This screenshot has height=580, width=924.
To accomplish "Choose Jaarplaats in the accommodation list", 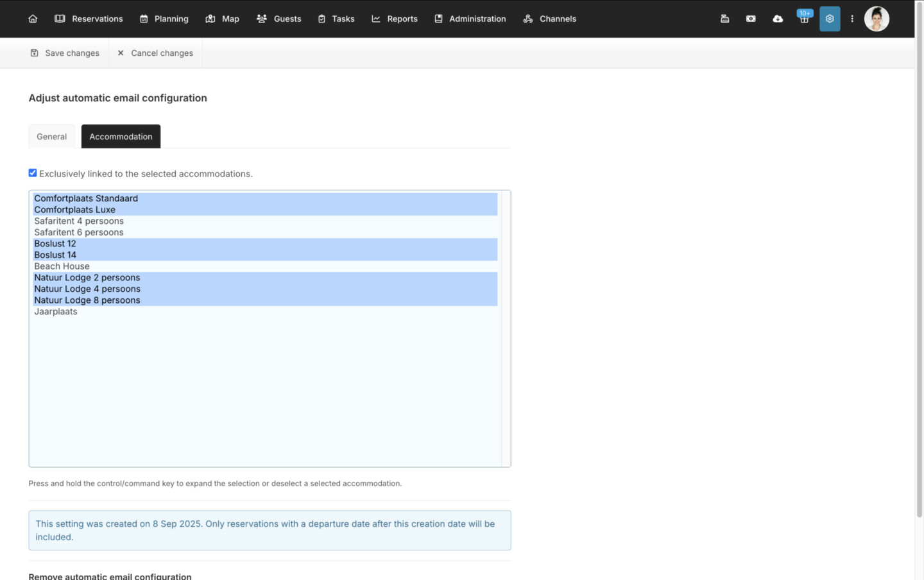I will tap(56, 312).
